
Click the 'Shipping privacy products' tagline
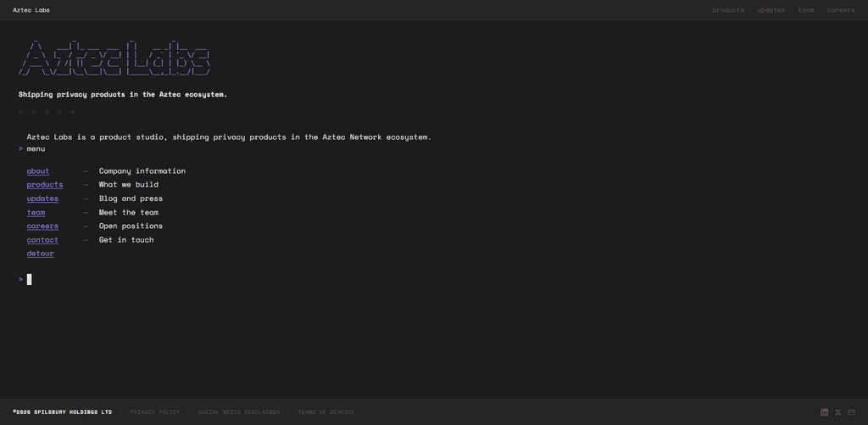click(x=123, y=94)
